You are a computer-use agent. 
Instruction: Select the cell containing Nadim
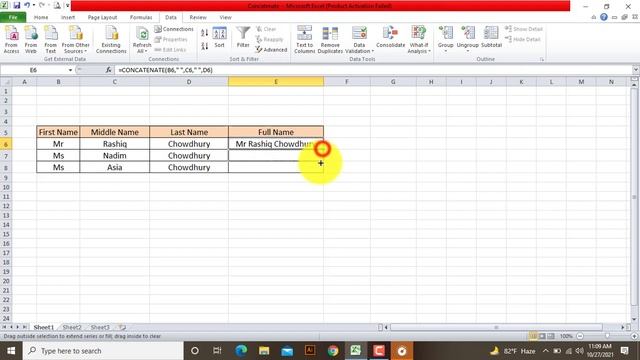click(x=115, y=156)
